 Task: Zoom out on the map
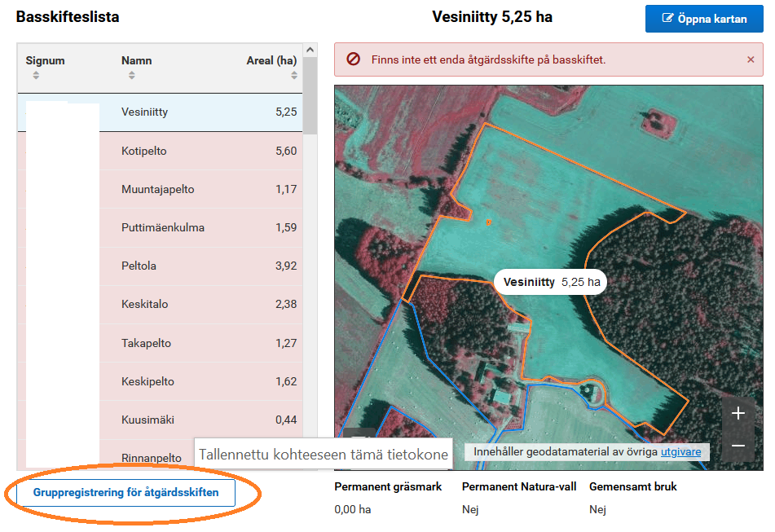coord(738,446)
